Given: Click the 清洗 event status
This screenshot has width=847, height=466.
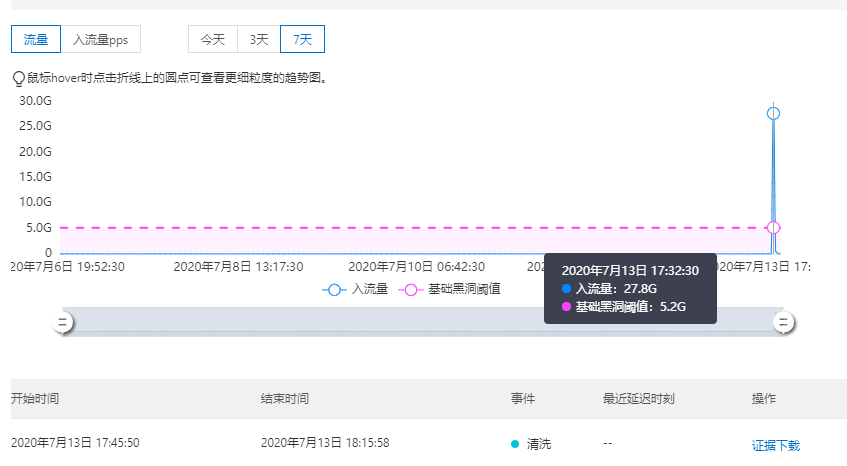Looking at the screenshot, I should pos(531,444).
